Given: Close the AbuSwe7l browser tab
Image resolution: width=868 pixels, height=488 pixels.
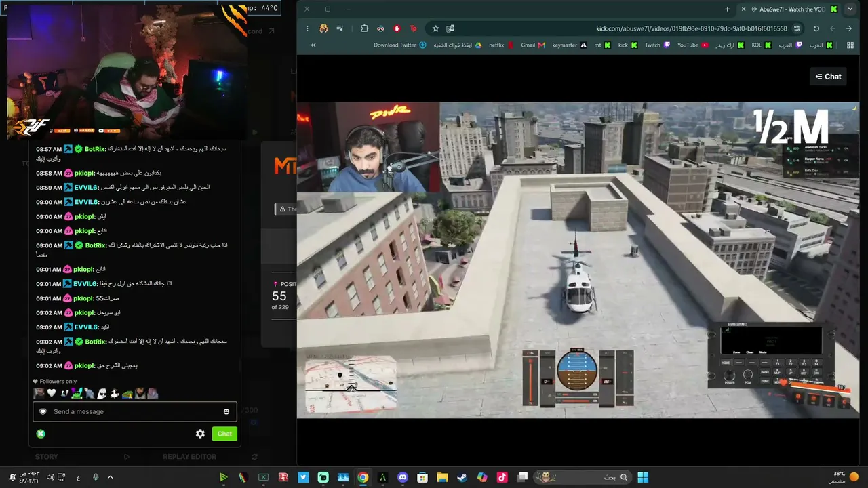Looking at the screenshot, I should point(744,9).
